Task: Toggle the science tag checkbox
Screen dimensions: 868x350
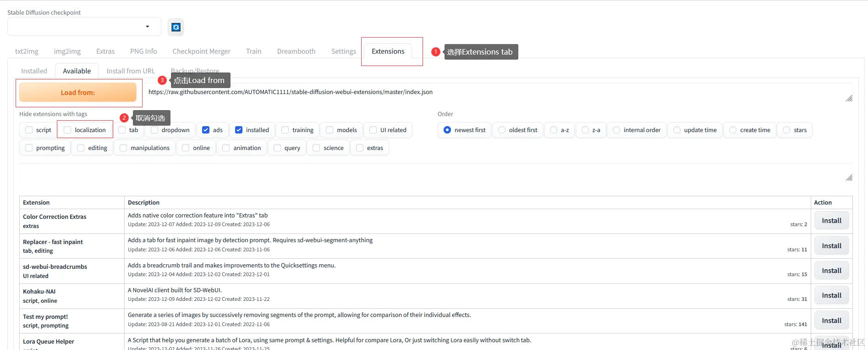Action: point(316,148)
